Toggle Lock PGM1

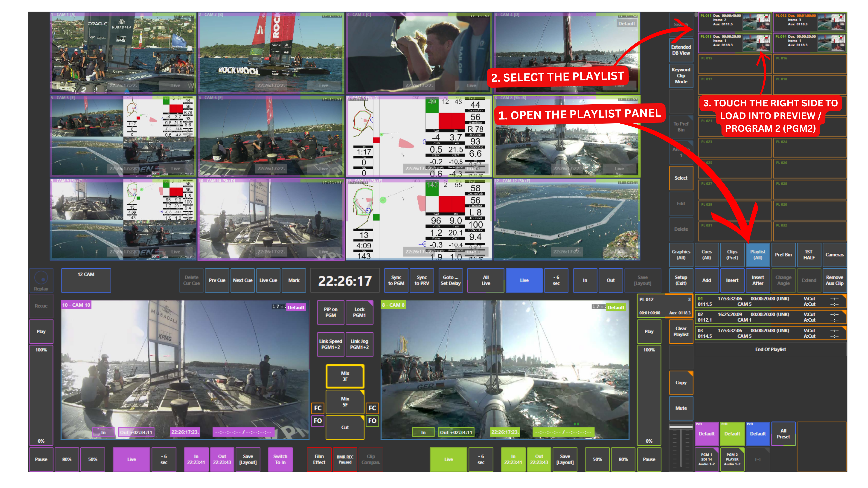[x=359, y=312]
